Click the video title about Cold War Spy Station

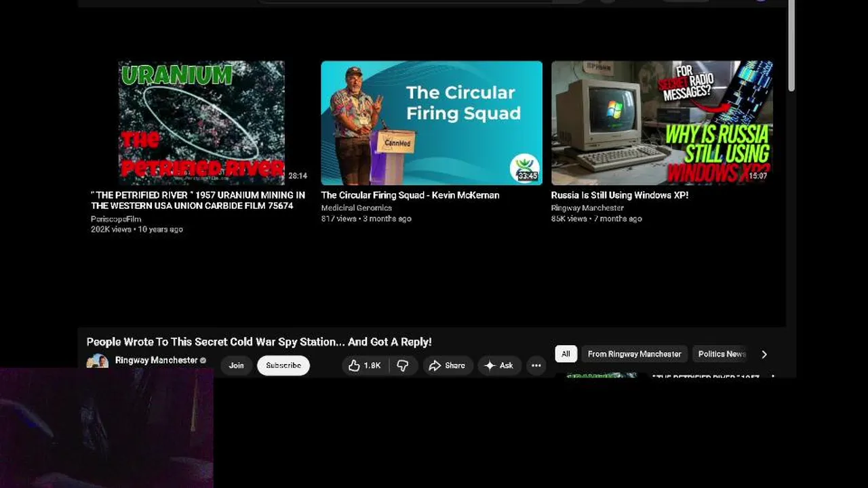tap(259, 342)
